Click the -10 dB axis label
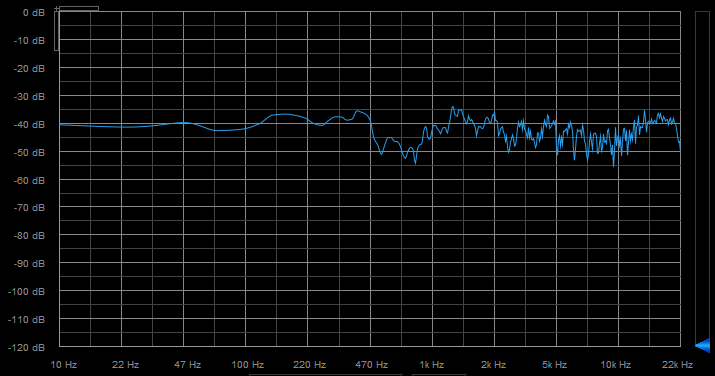 click(30, 41)
